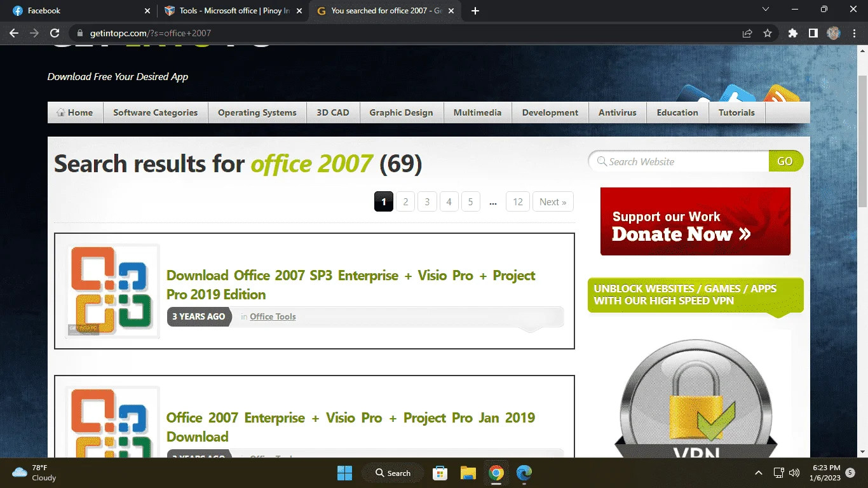
Task: Click the first Office 2007 SP3 thumbnail
Action: coord(113,291)
